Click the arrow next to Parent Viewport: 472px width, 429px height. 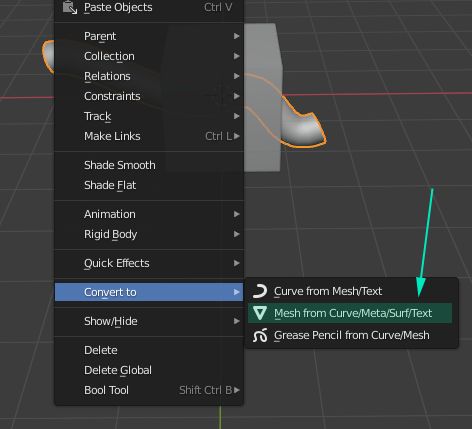tap(237, 36)
